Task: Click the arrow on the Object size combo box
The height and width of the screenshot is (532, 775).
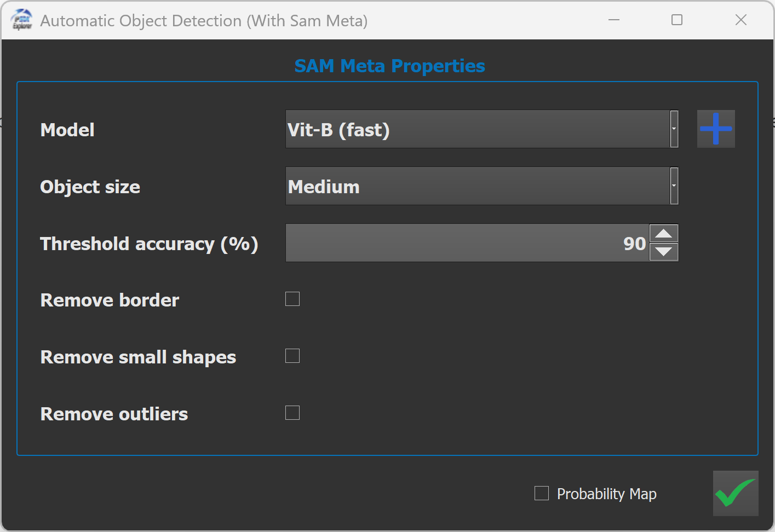Action: point(674,186)
